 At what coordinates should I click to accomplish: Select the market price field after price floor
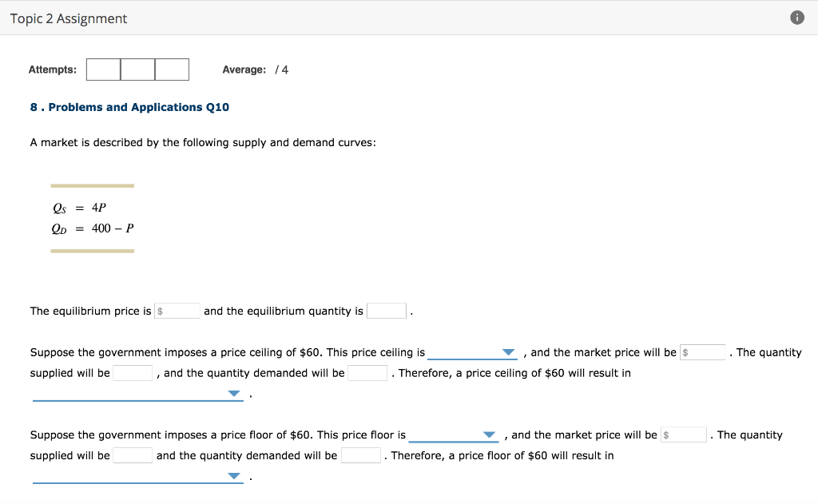684,435
